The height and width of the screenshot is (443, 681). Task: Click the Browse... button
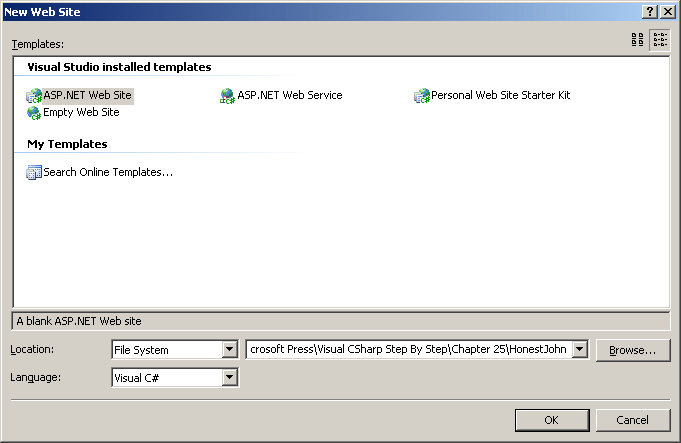point(633,350)
